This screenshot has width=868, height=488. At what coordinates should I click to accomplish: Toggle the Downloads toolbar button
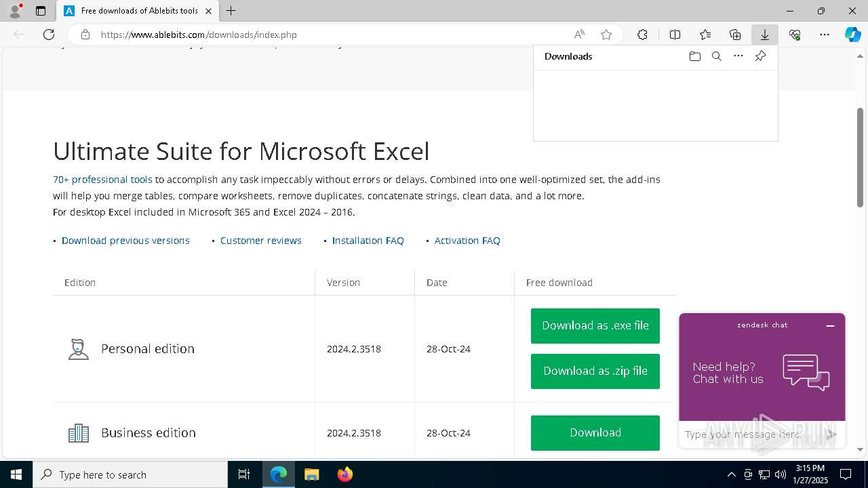tap(765, 35)
